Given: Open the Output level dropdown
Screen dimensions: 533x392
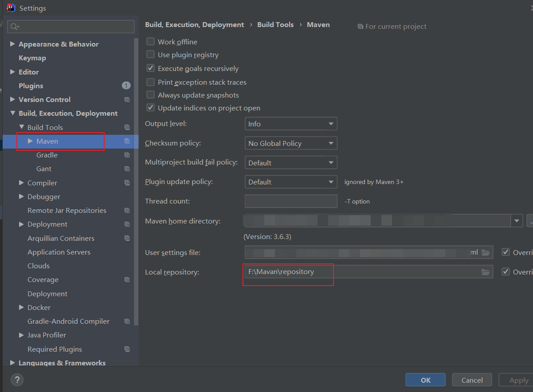Looking at the screenshot, I should (x=291, y=124).
